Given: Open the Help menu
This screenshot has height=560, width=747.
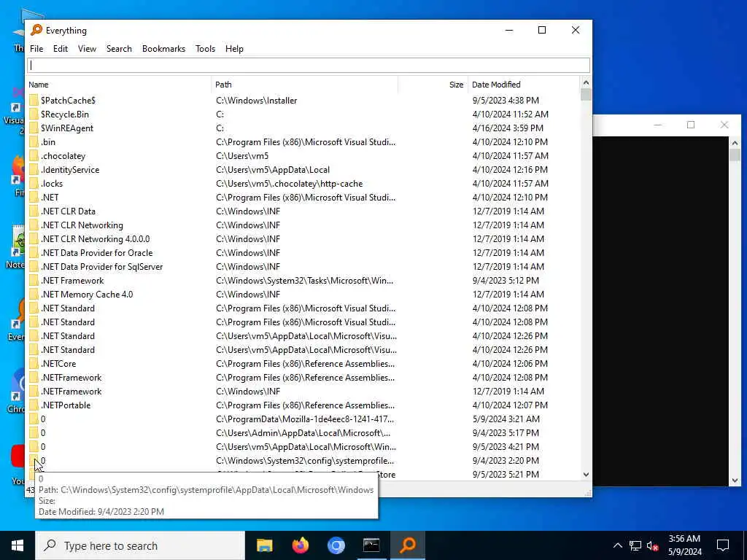Looking at the screenshot, I should coord(234,49).
